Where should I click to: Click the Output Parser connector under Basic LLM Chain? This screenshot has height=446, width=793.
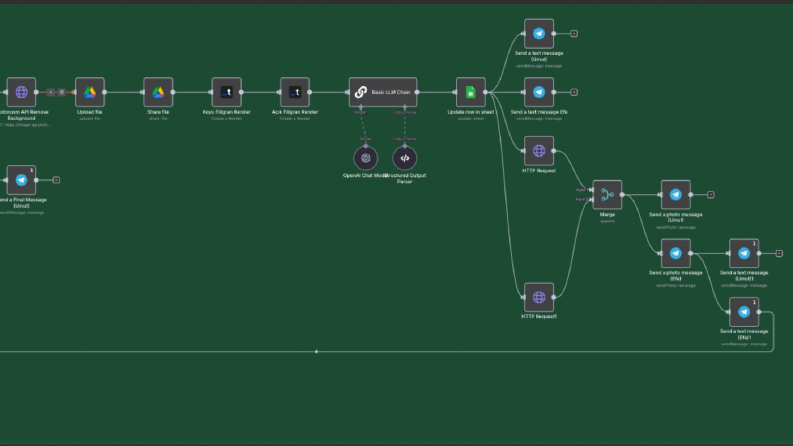(x=405, y=107)
